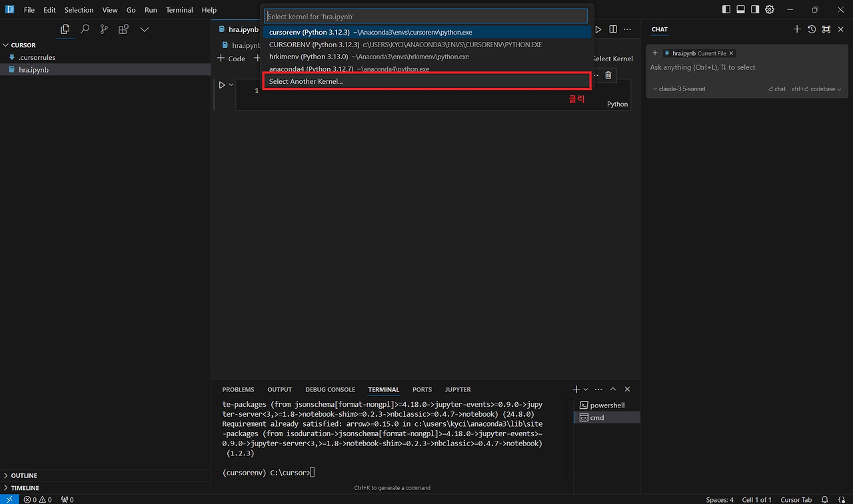The height and width of the screenshot is (504, 853).
Task: Click Select Another Kernel option
Action: pyautogui.click(x=426, y=81)
